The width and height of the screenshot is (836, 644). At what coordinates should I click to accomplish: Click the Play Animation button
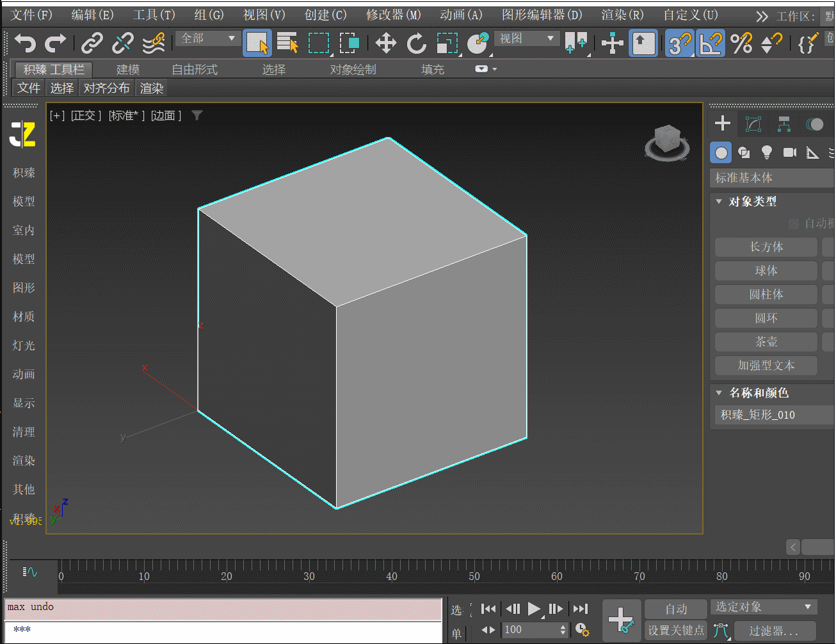tap(534, 609)
